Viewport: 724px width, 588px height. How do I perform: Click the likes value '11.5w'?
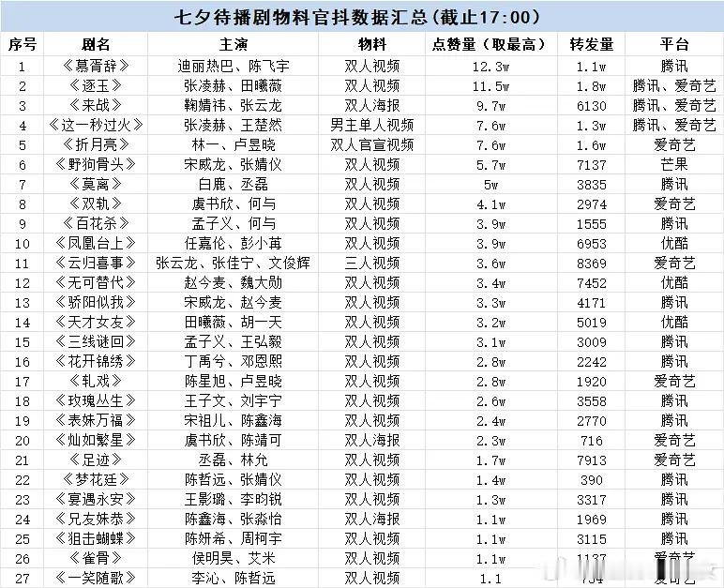490,86
